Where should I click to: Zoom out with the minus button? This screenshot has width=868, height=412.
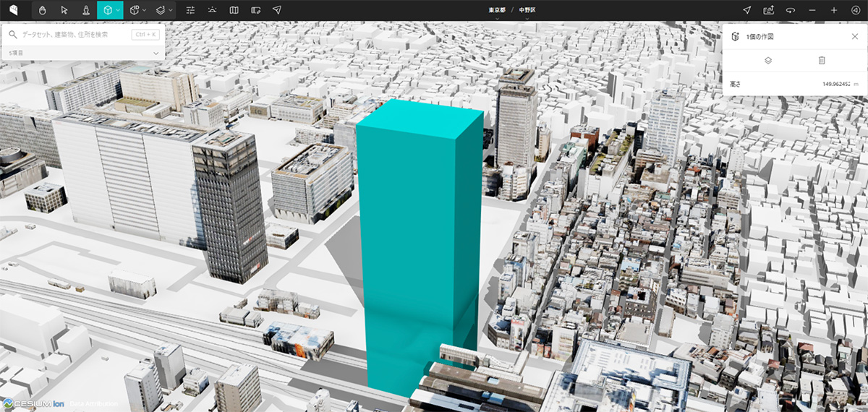pyautogui.click(x=812, y=10)
